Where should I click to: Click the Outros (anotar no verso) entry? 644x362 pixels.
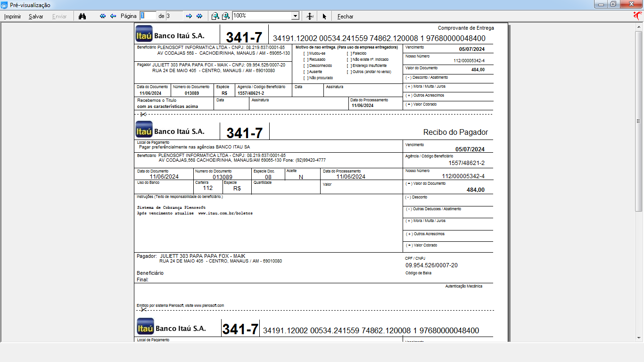(x=369, y=72)
